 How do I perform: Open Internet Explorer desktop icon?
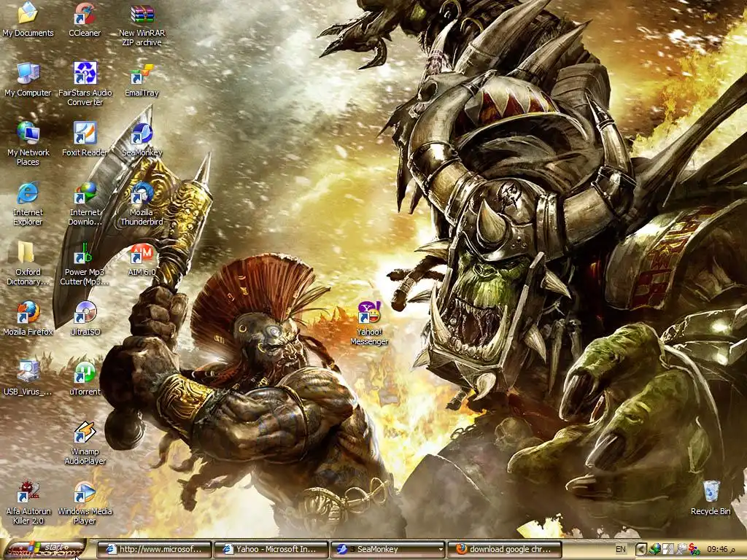(x=28, y=204)
